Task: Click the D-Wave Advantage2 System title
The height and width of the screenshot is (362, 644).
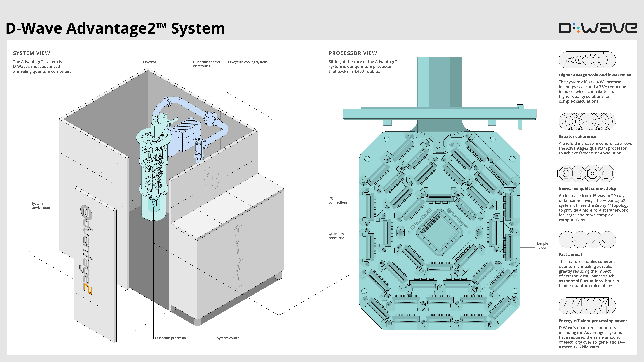Action: 115,28
